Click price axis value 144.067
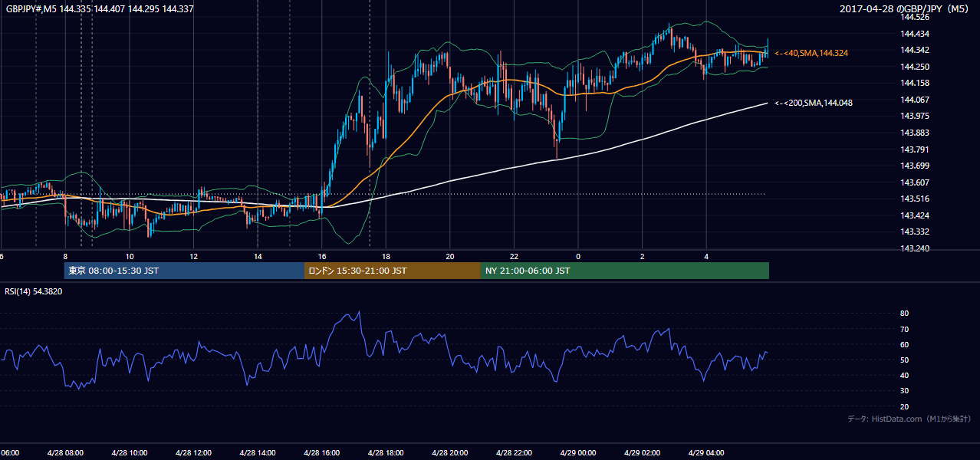This screenshot has height=460, width=980. point(916,100)
